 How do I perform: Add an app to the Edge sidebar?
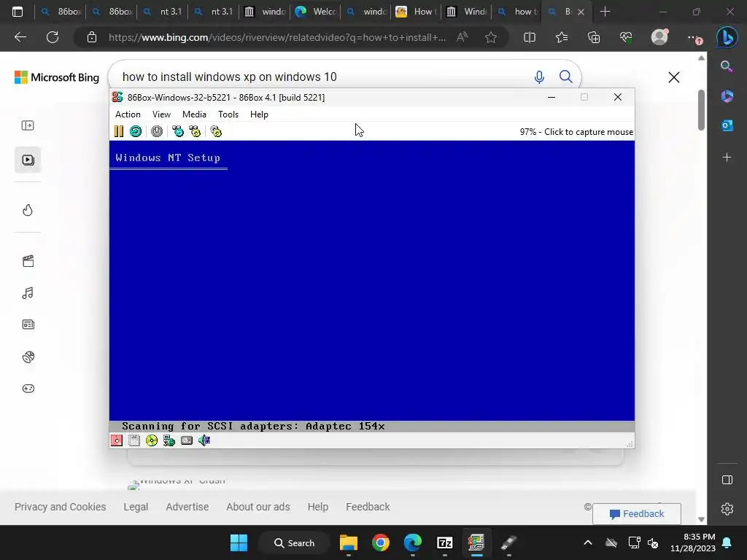[x=727, y=157]
